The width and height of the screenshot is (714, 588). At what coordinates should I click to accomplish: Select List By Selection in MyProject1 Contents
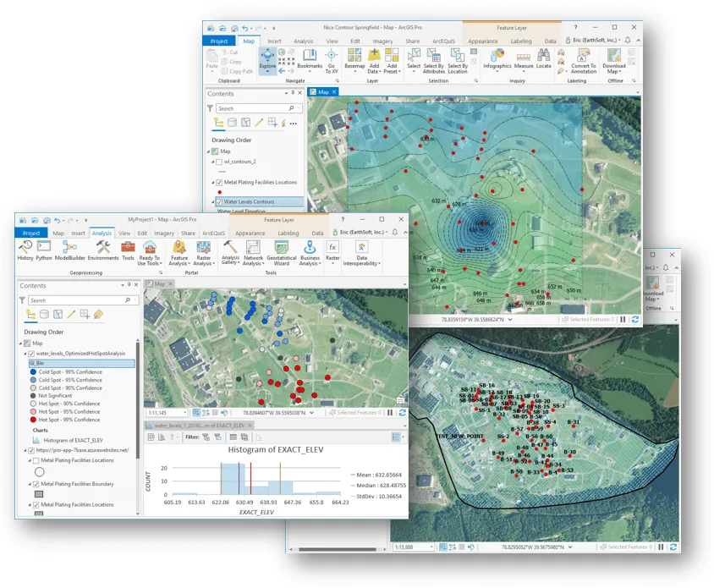pos(58,314)
